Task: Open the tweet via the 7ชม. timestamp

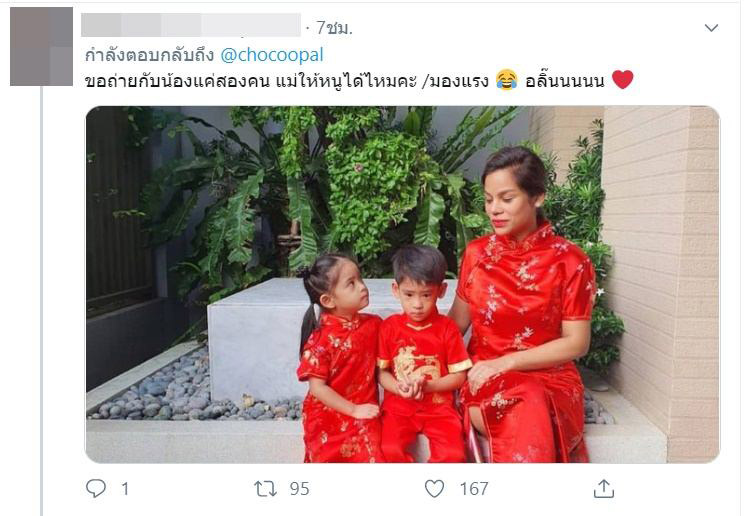Action: pos(334,28)
